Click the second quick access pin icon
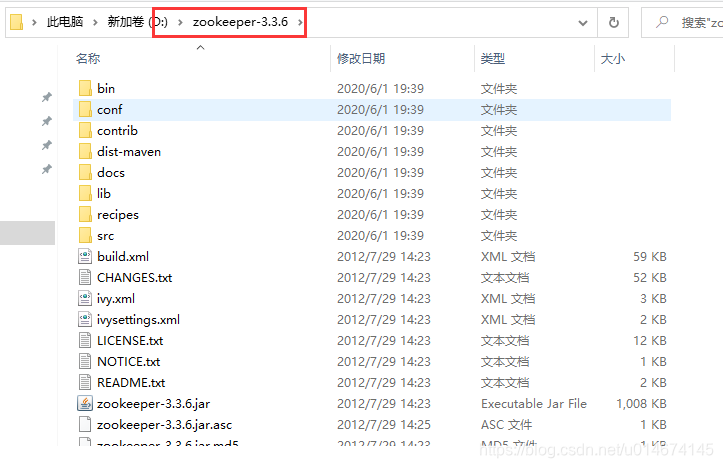 coord(47,121)
